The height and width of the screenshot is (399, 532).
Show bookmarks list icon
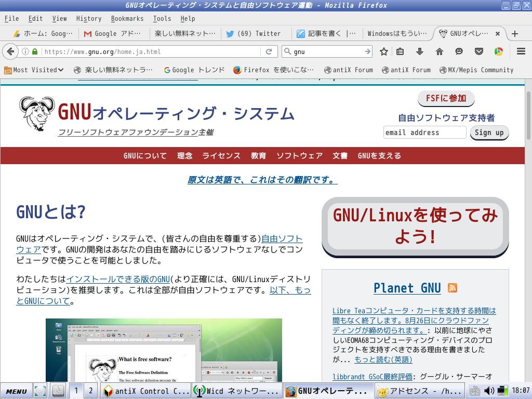click(400, 51)
